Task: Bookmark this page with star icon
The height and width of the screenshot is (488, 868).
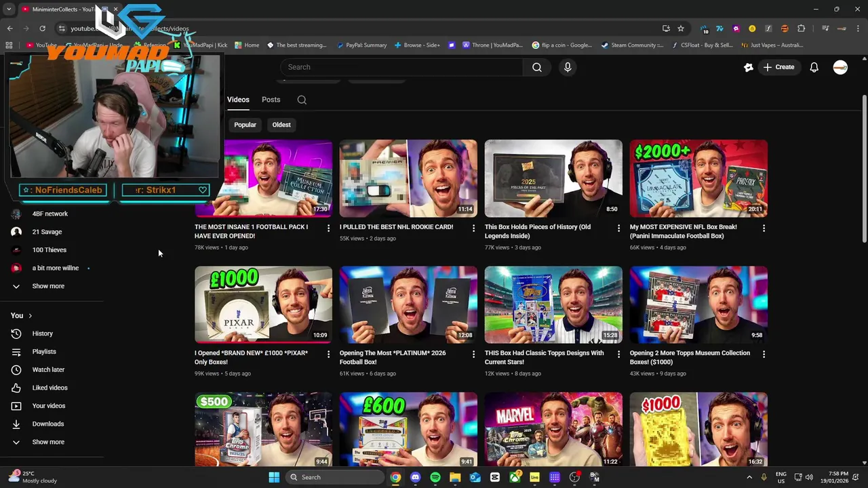Action: tap(681, 28)
